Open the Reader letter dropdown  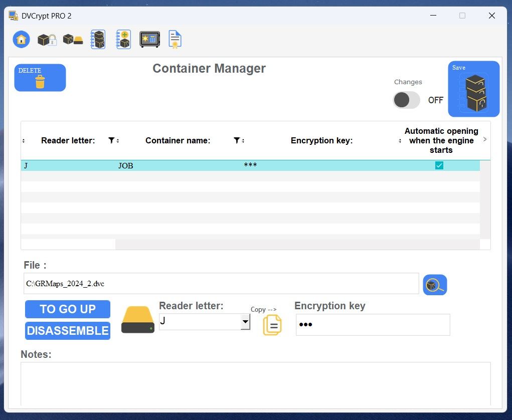pos(245,322)
